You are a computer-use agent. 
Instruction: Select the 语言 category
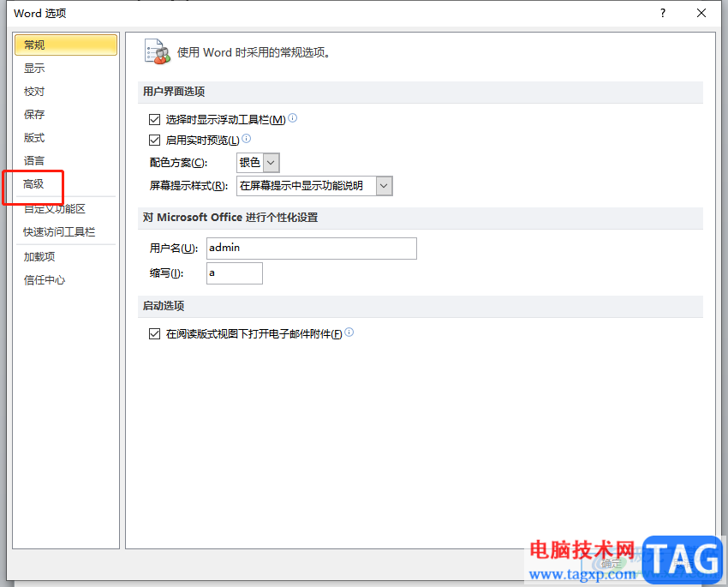pos(34,161)
